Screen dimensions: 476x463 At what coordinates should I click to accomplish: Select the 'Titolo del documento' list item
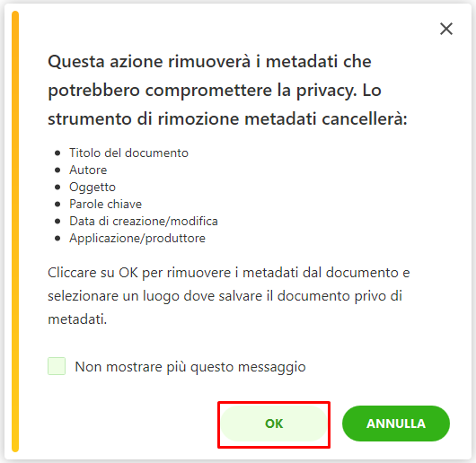128,153
